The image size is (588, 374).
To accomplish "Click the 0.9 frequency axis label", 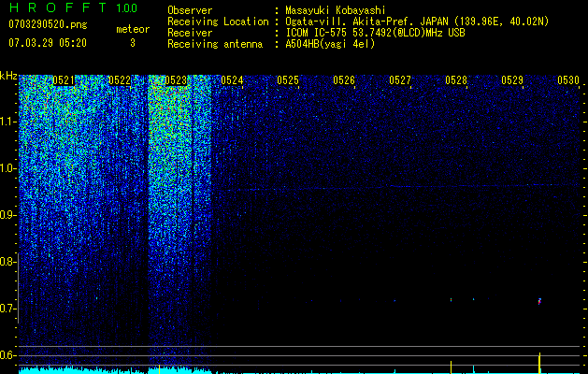I will [x=7, y=215].
